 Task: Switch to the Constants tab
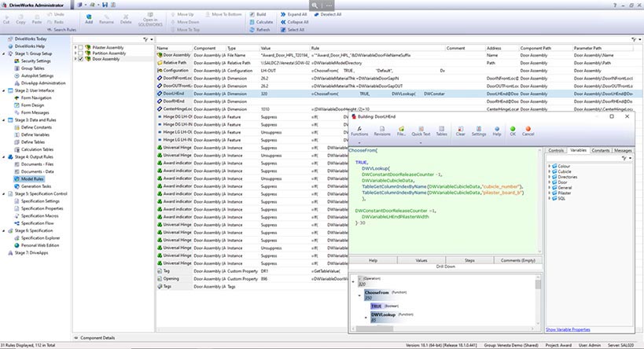pos(601,151)
